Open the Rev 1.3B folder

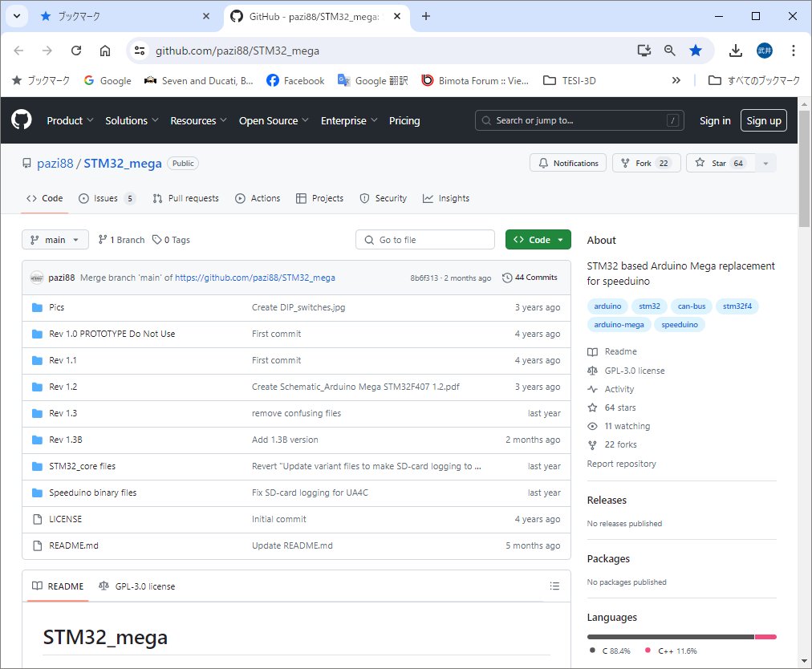click(65, 440)
